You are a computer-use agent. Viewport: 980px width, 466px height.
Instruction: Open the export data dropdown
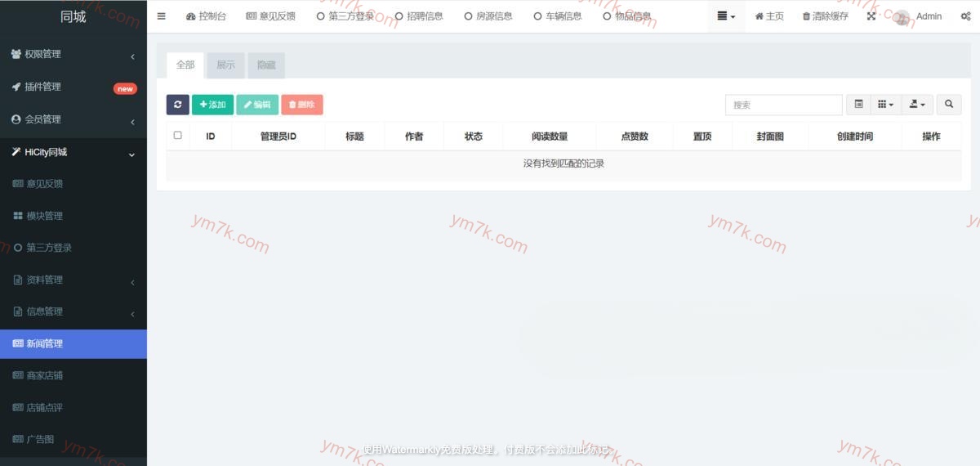(x=917, y=105)
